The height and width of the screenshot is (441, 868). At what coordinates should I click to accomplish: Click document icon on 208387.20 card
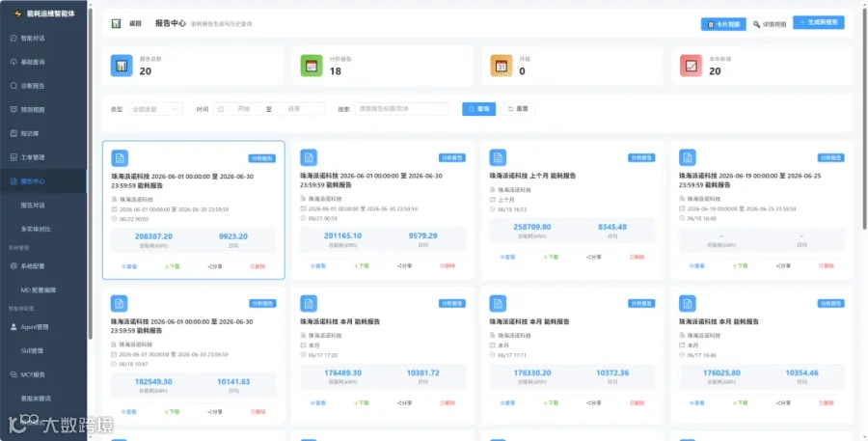click(x=120, y=158)
